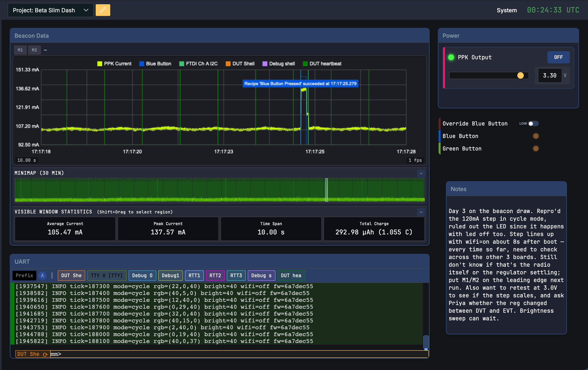This screenshot has height=370, width=588.
Task: Click the blue A circle icon
Action: (x=42, y=275)
